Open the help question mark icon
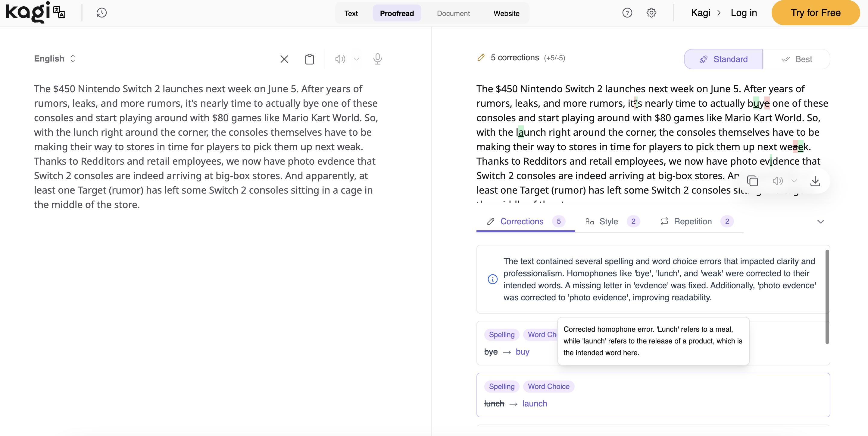The width and height of the screenshot is (868, 436). click(x=627, y=13)
